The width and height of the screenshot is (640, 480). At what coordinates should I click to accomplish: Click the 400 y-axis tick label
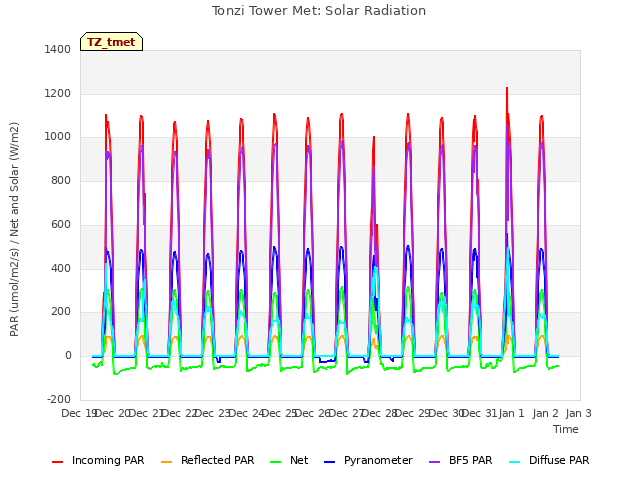pos(61,268)
